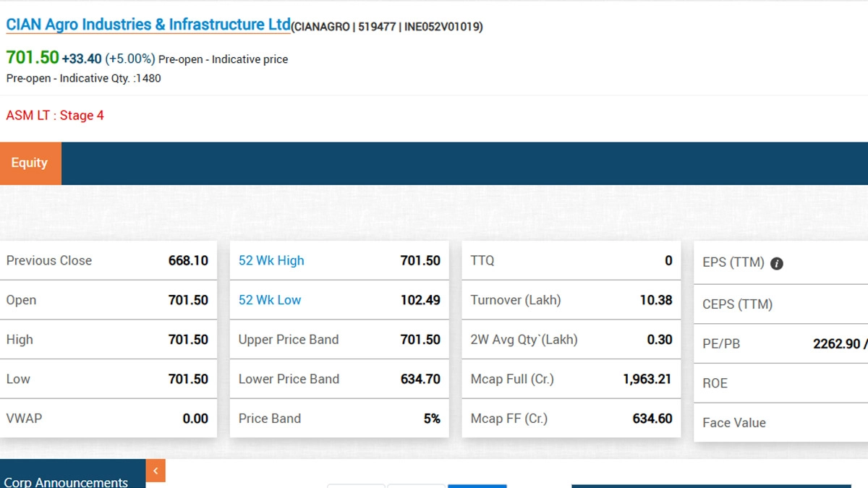
Task: Open the Corp Announcements tab
Action: coord(66,481)
